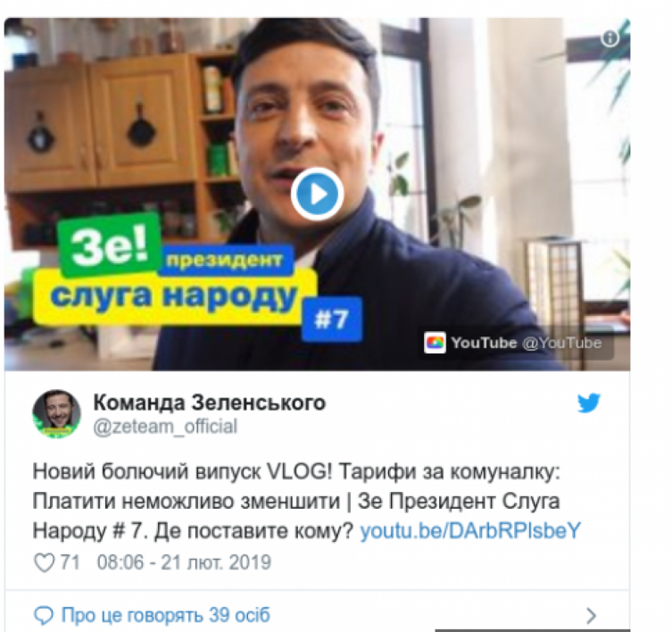Click the Twitter bird icon

pyautogui.click(x=588, y=403)
